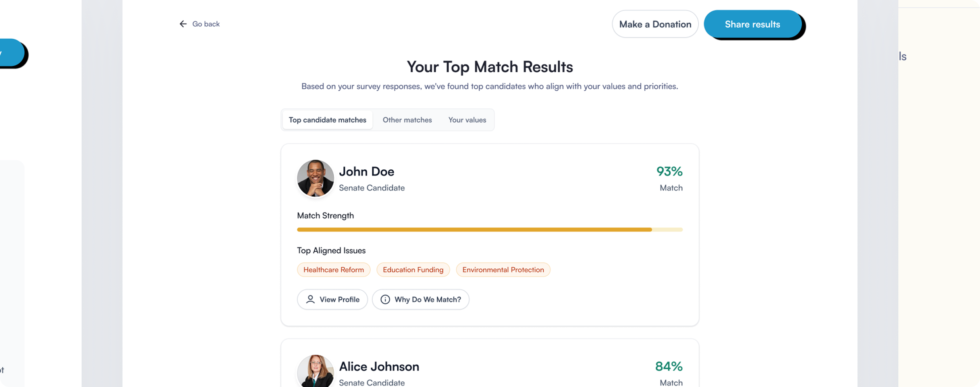Click the Alice Johnson candidate name
This screenshot has height=387, width=980.
(x=379, y=366)
